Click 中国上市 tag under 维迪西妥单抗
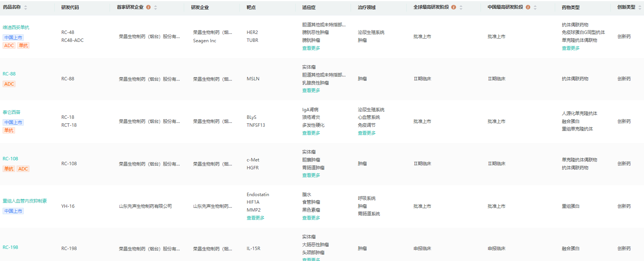 pos(13,37)
